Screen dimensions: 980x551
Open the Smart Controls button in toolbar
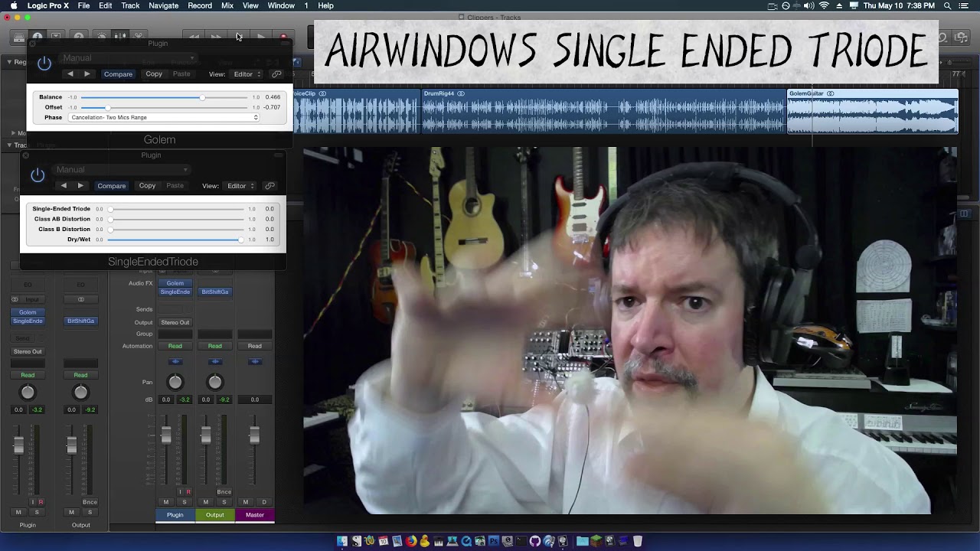click(101, 37)
